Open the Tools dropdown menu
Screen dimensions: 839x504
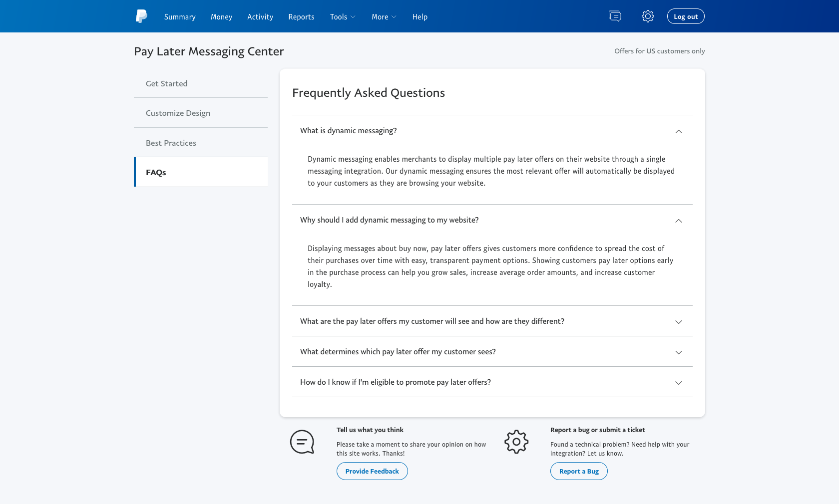click(343, 17)
